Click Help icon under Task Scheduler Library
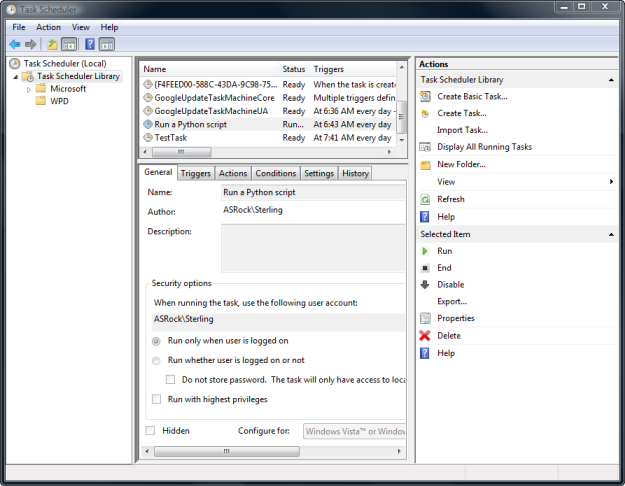This screenshot has width=625, height=486. 425,217
